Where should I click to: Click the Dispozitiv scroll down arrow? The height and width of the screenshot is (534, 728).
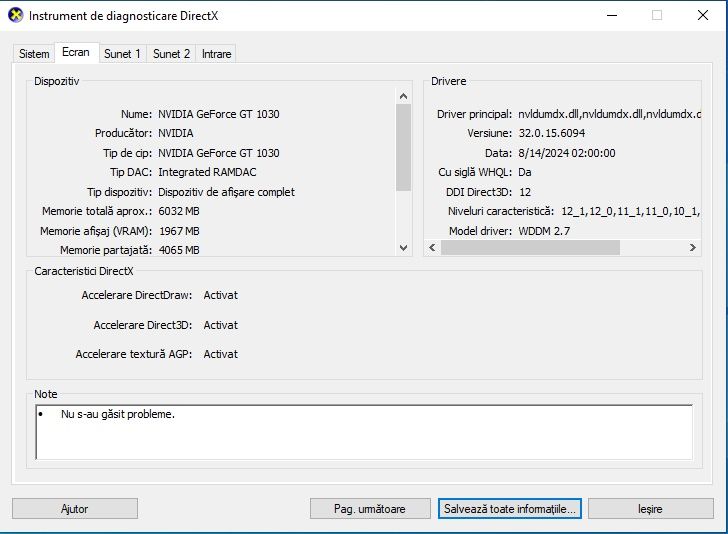(x=403, y=248)
